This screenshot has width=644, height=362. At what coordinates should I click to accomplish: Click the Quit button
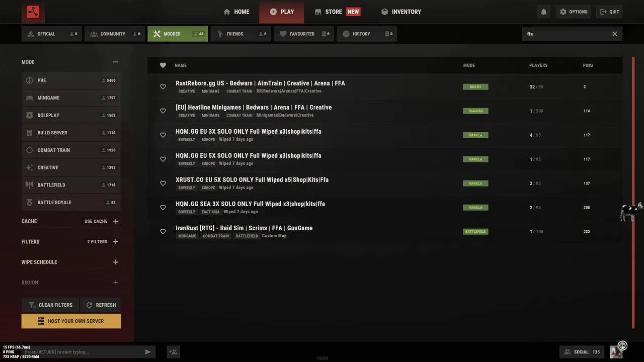609,12
